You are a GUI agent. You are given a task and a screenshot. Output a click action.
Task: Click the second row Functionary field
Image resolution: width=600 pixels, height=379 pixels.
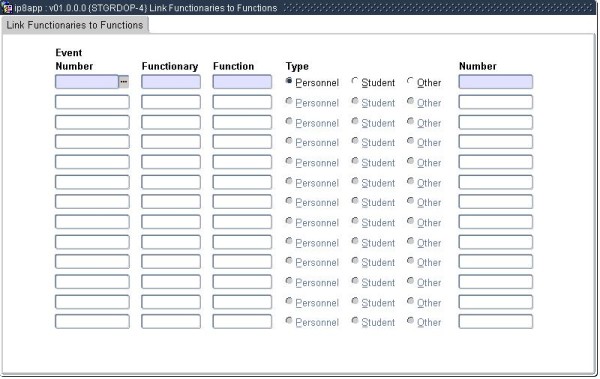click(x=171, y=102)
